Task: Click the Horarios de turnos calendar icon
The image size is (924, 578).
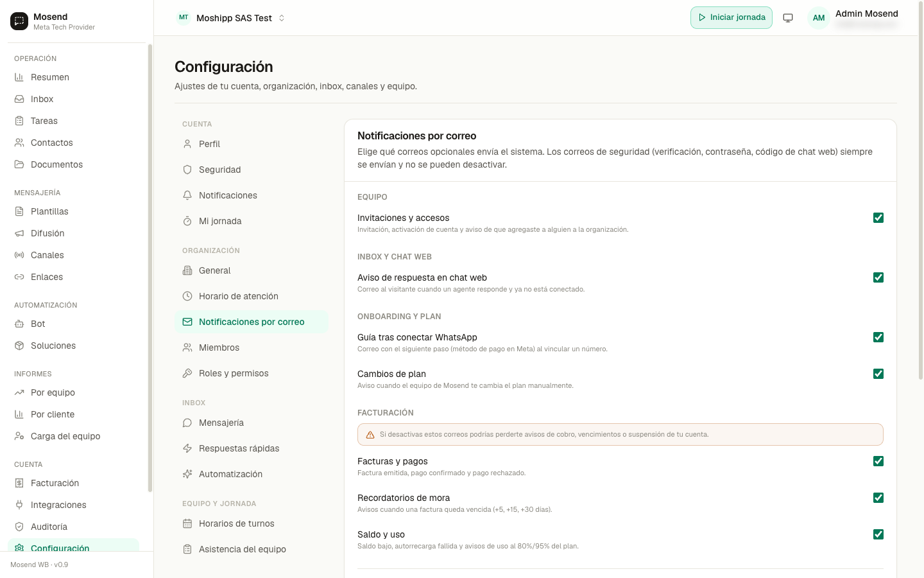Action: coord(187,523)
